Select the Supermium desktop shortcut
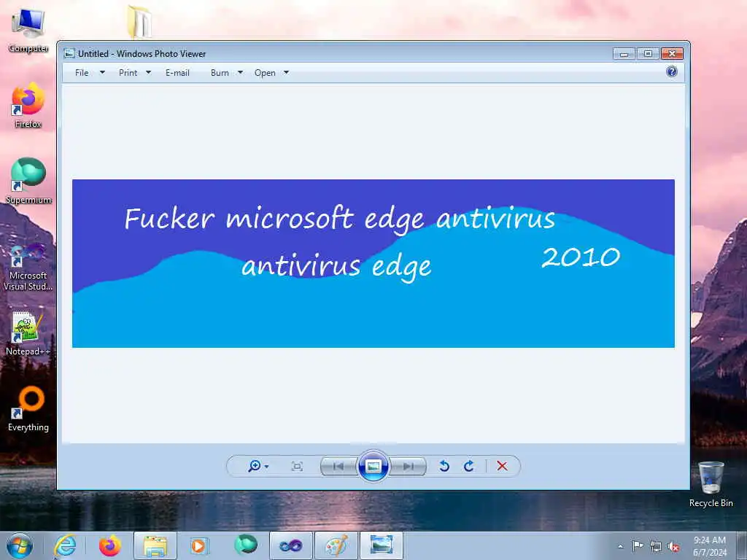This screenshot has height=560, width=747. pos(28,181)
